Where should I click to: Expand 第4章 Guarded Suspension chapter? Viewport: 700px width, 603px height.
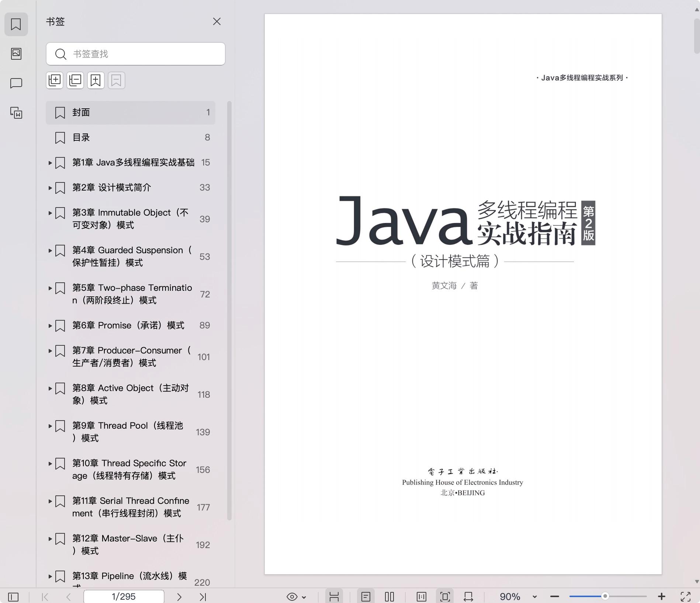50,250
